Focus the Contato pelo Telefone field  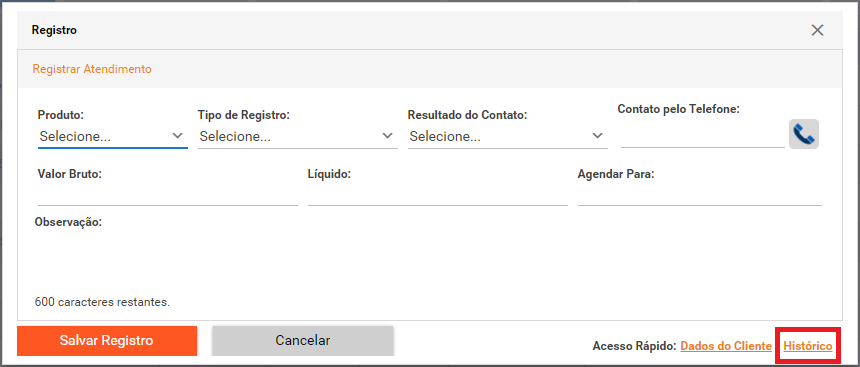coord(703,136)
